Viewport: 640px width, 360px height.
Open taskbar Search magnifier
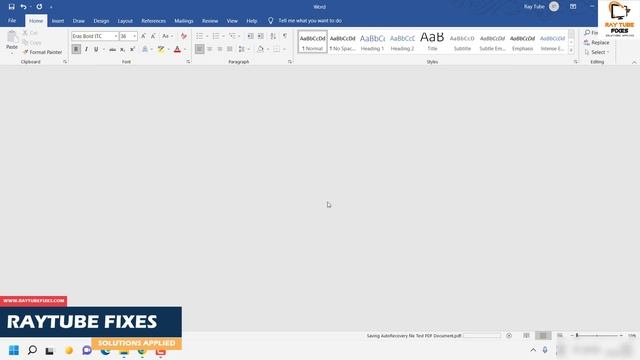[32, 350]
